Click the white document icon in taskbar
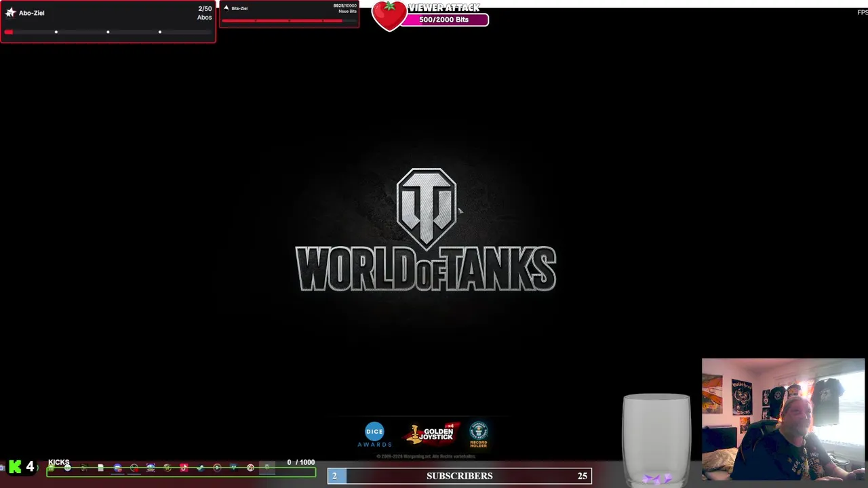 coord(100,468)
